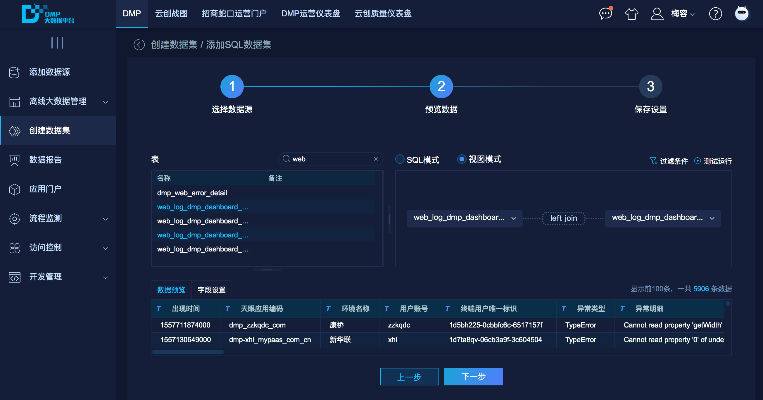This screenshot has height=400, width=763.
Task: Click the robot assistant avatar icon
Action: 742,14
